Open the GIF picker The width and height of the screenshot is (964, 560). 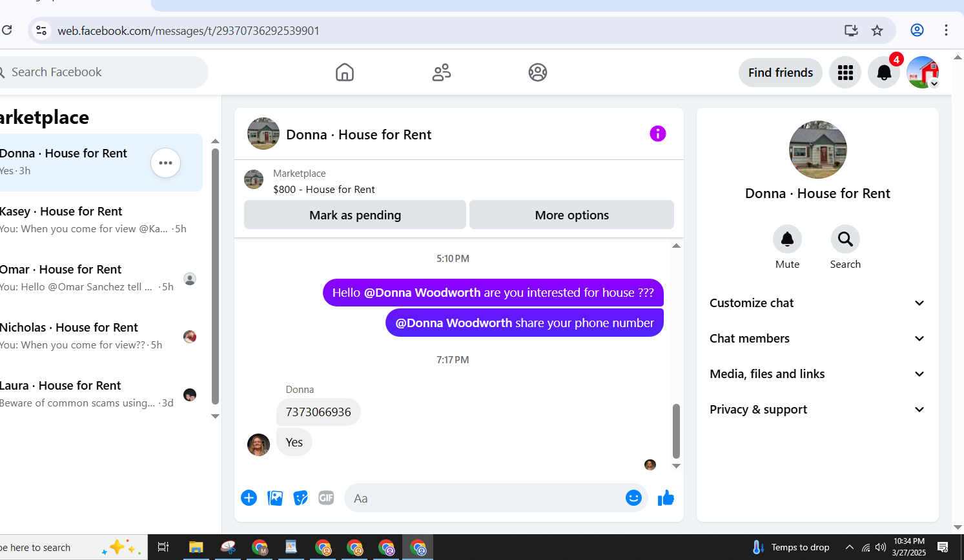[x=326, y=498]
